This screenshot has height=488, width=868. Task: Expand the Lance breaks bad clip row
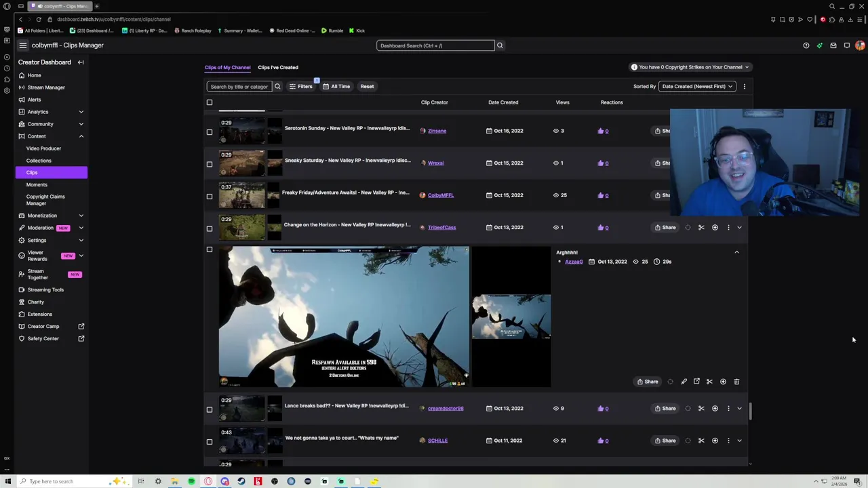click(x=739, y=409)
